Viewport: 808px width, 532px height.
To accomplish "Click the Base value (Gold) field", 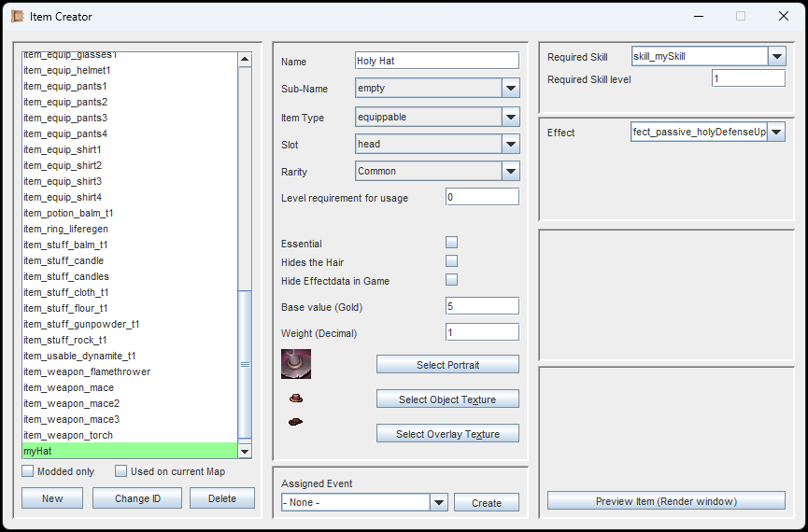I will [x=482, y=307].
